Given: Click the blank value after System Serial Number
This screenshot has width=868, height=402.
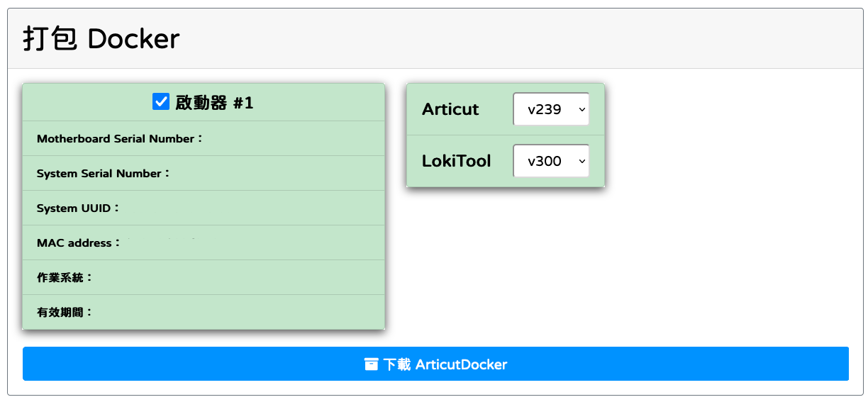Looking at the screenshot, I should tap(269, 174).
